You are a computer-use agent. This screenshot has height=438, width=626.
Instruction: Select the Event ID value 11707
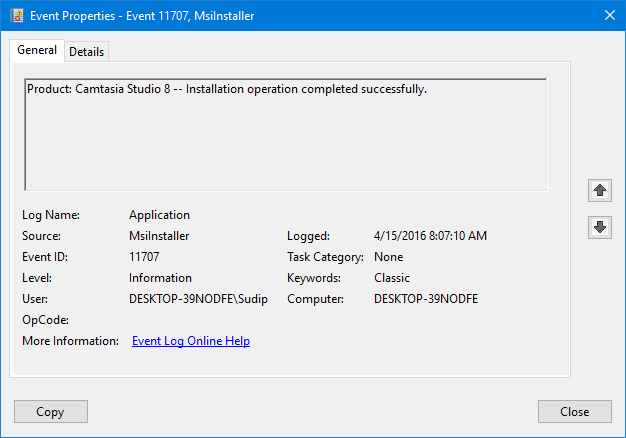click(x=144, y=257)
